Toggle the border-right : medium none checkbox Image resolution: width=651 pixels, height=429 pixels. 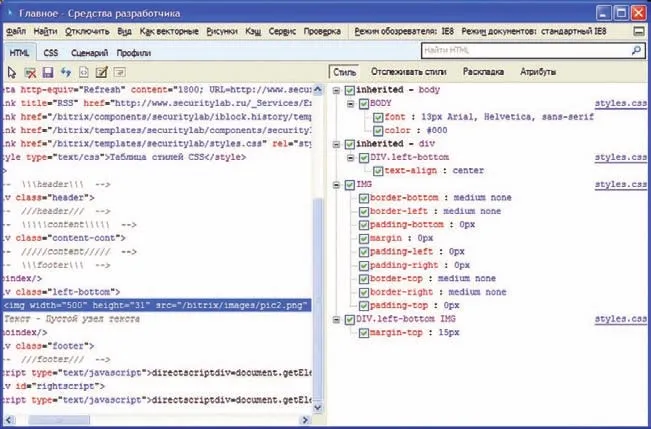(x=364, y=292)
